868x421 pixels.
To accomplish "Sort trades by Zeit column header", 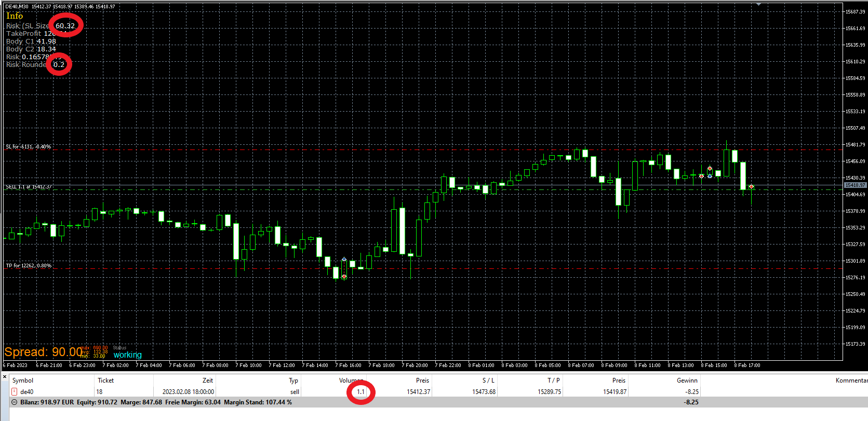I will 208,381.
